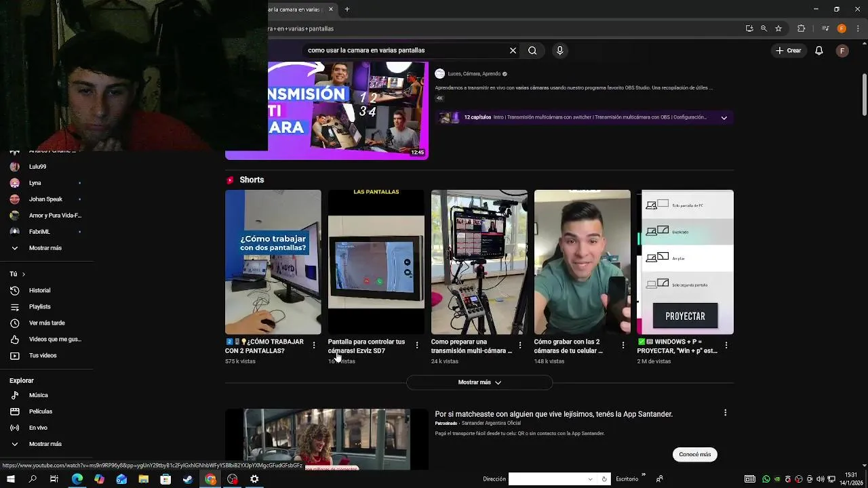868x488 pixels.
Task: Open Tus videos in sidebar
Action: click(x=43, y=356)
